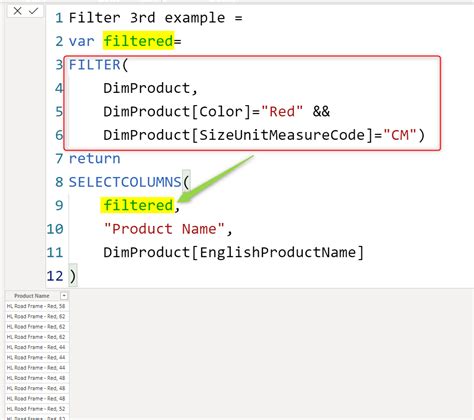Click the SELECTCOLUMNS function name

125,182
